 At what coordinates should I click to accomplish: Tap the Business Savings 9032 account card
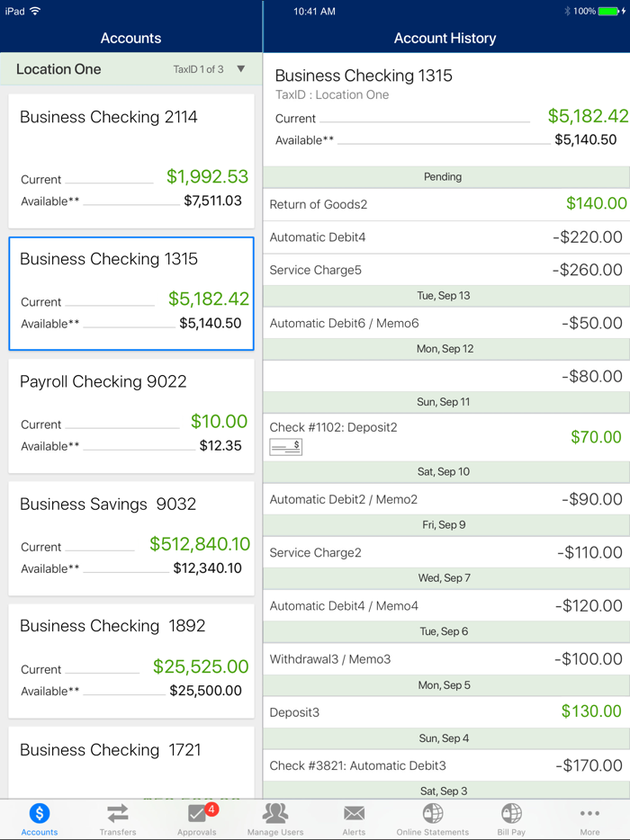coord(130,537)
